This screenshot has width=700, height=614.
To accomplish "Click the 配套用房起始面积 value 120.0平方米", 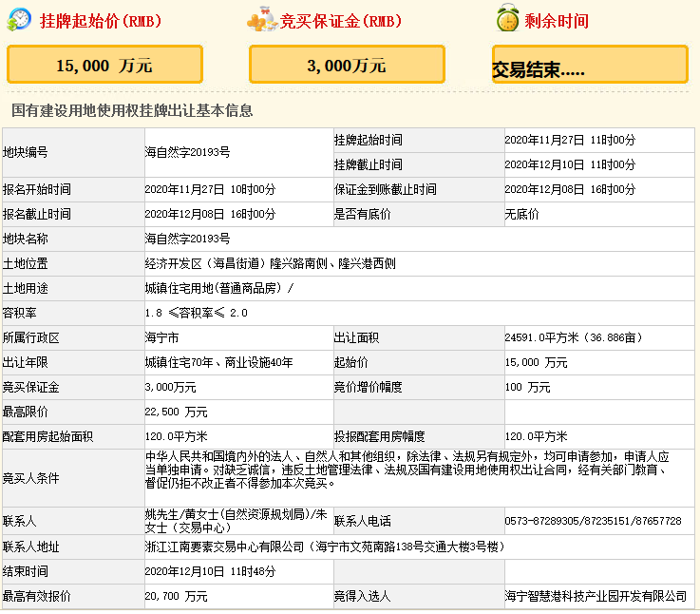I will [x=176, y=436].
